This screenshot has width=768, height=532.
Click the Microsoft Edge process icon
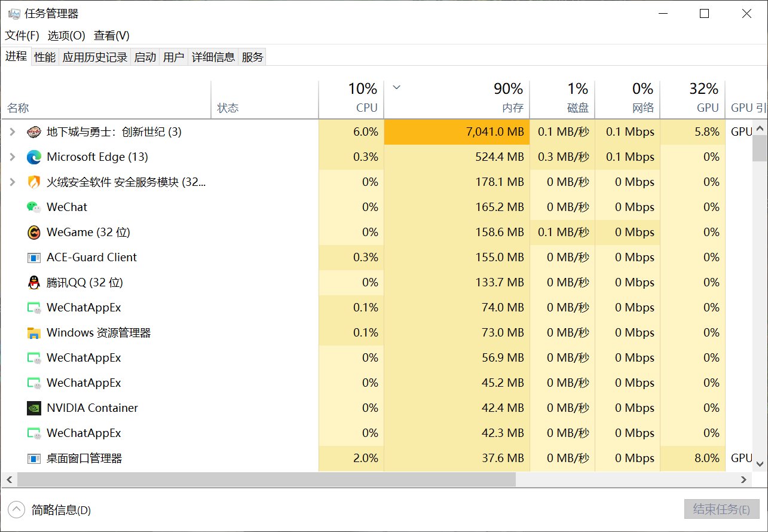pyautogui.click(x=34, y=157)
